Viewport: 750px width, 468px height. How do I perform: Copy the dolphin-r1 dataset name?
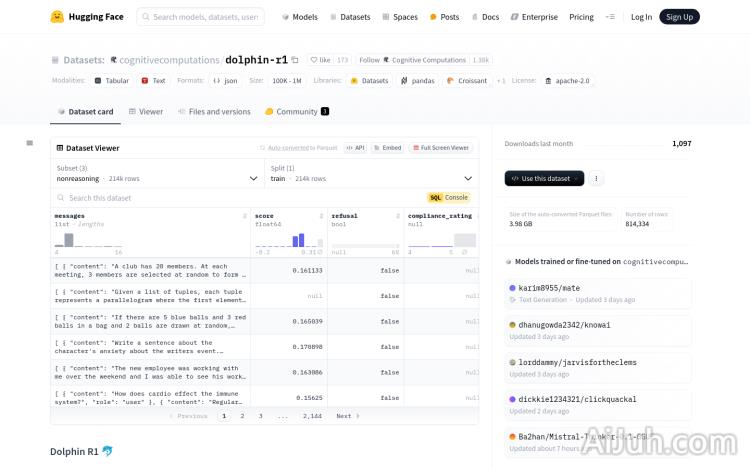coord(294,60)
